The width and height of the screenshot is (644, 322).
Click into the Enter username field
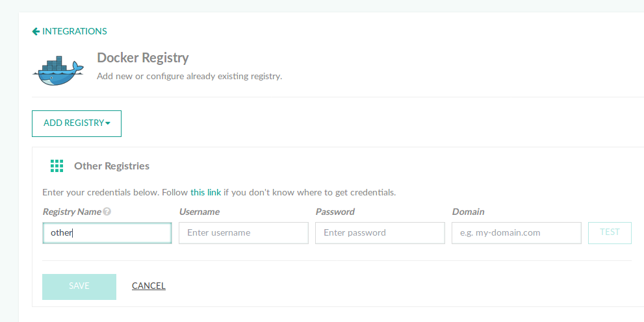pos(243,233)
